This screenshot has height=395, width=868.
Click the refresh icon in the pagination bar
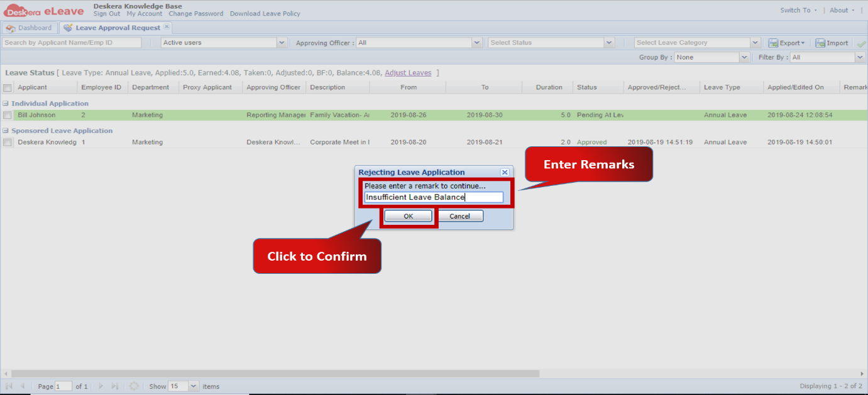click(x=134, y=386)
